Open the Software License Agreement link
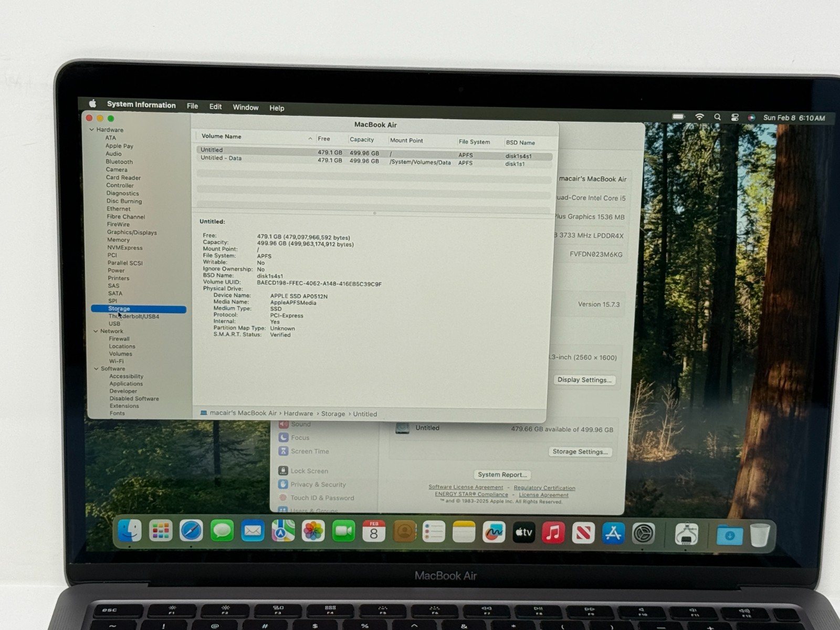The width and height of the screenshot is (840, 630). point(466,487)
